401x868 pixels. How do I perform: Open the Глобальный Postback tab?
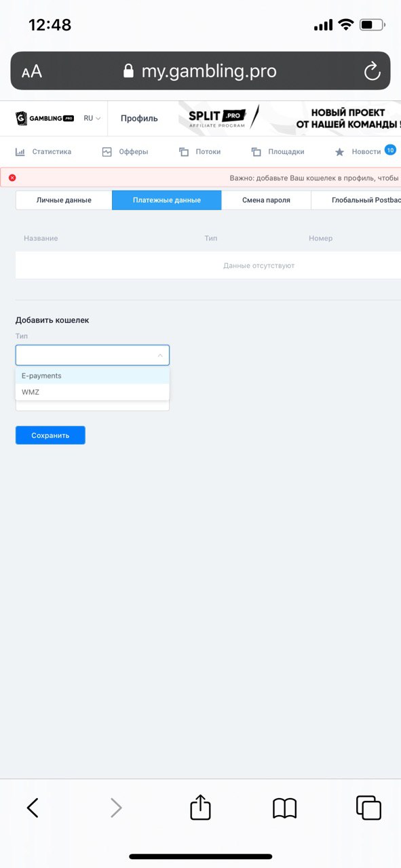point(356,200)
